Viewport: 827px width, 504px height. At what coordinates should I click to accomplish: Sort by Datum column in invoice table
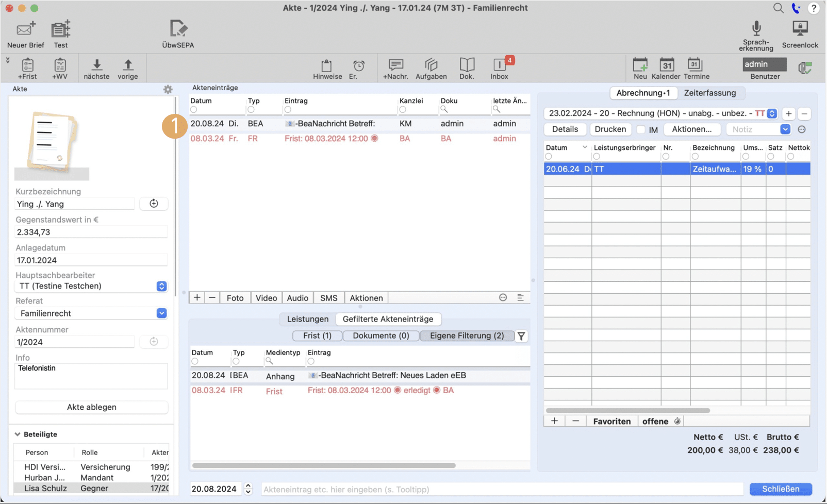coord(567,147)
